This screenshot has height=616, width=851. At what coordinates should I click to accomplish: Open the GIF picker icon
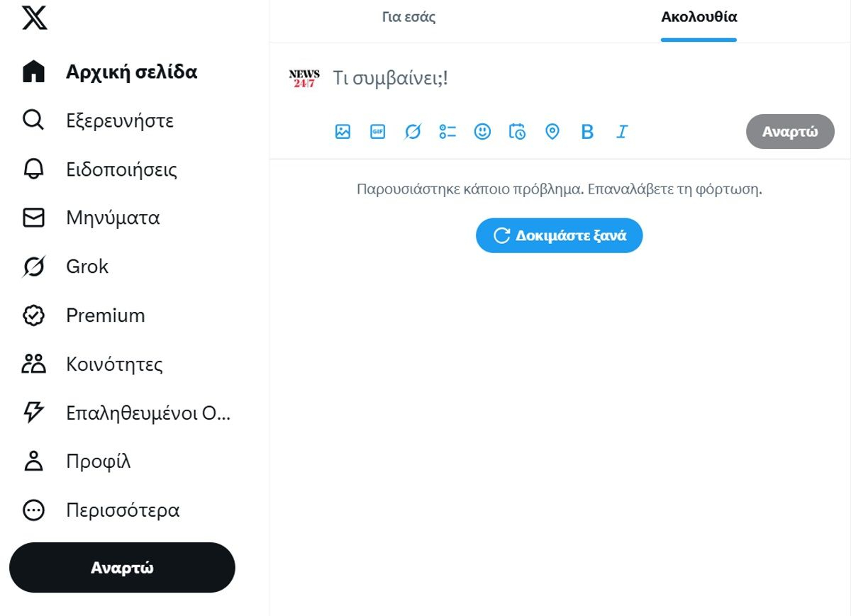pyautogui.click(x=378, y=132)
